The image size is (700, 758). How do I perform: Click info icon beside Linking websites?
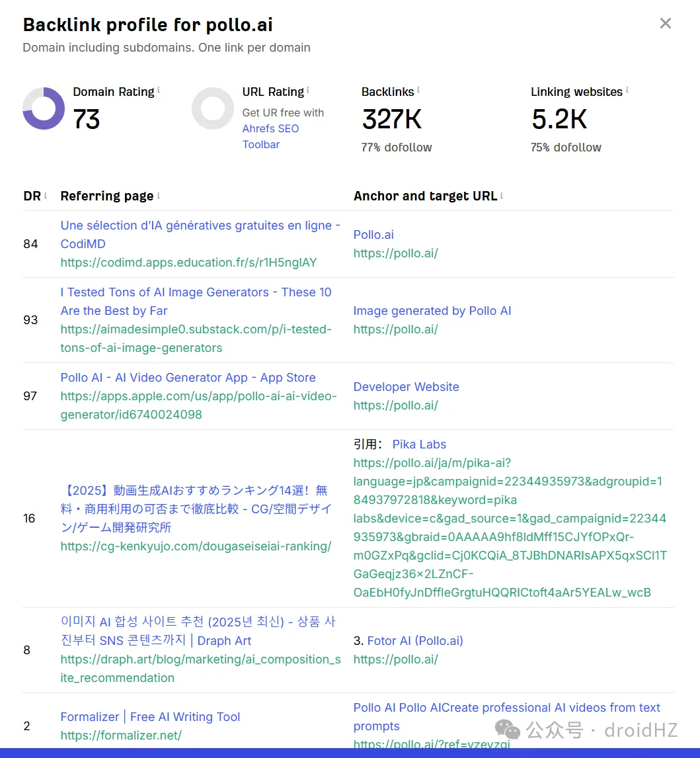pos(627,90)
